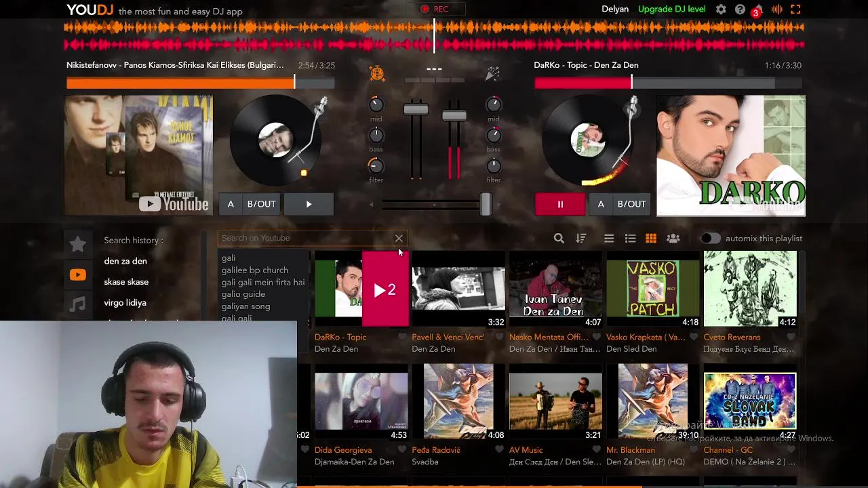This screenshot has width=868, height=488.
Task: Clear the YouTube search field
Action: pyautogui.click(x=399, y=239)
